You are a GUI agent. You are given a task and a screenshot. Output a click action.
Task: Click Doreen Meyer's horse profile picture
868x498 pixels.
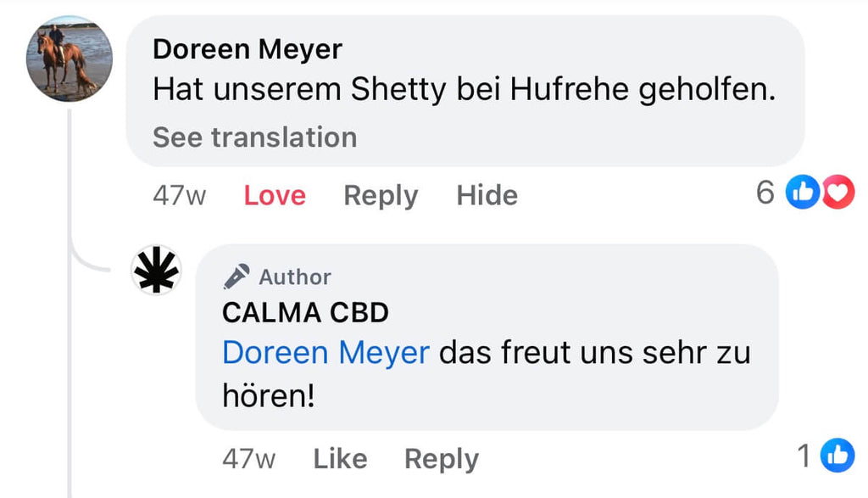click(x=70, y=59)
